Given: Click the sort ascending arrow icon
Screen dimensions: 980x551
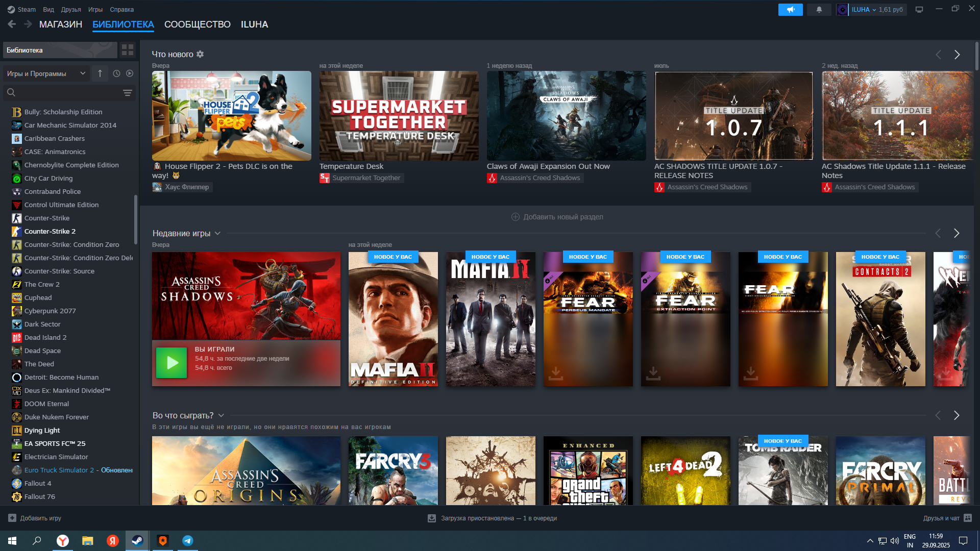Looking at the screenshot, I should [x=100, y=73].
